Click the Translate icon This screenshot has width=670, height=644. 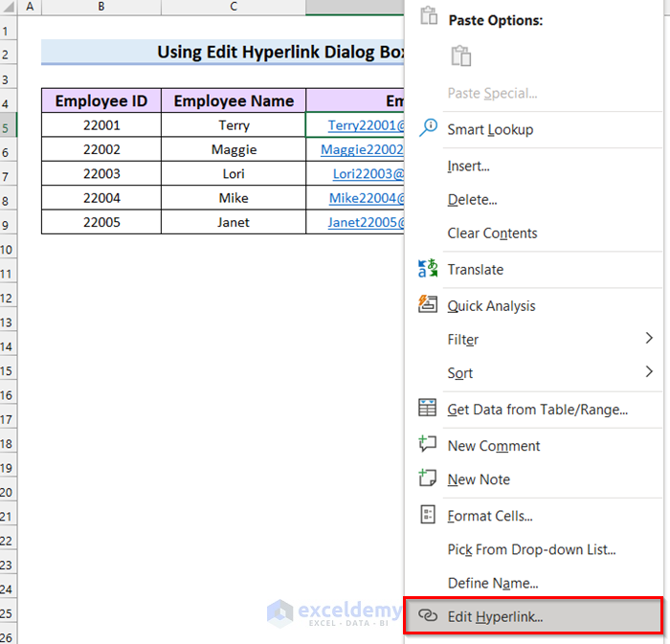(428, 269)
